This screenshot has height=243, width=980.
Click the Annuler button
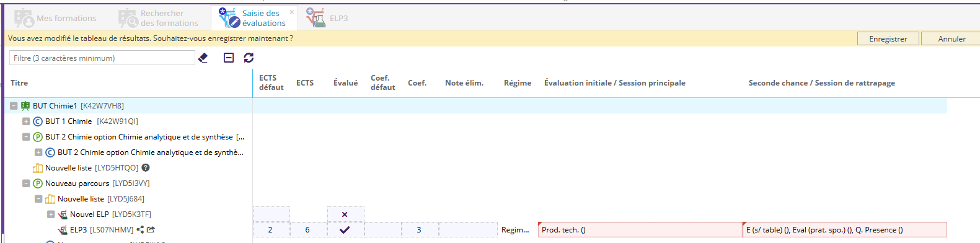[x=951, y=38]
